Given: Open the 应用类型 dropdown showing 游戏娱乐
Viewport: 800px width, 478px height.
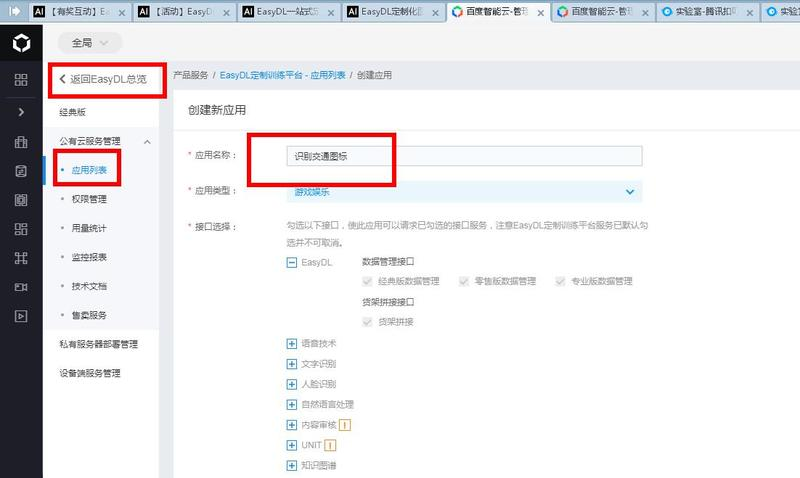Looking at the screenshot, I should [x=464, y=192].
